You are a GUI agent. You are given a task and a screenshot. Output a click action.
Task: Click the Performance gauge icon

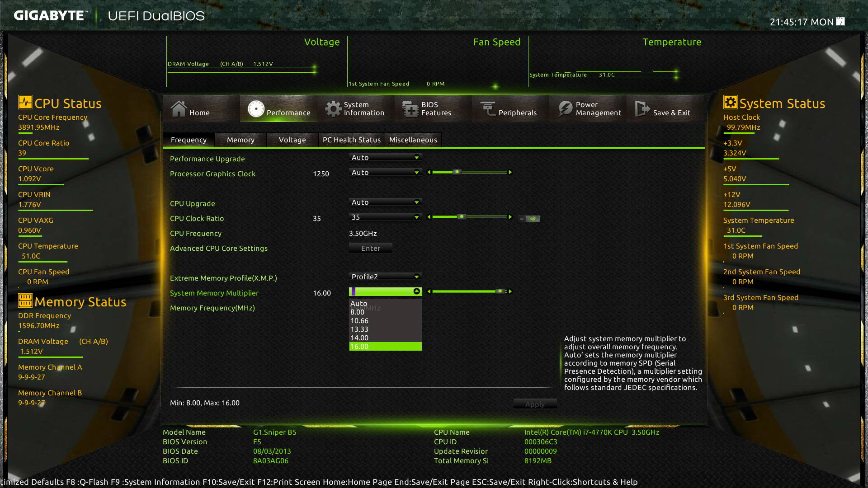256,108
